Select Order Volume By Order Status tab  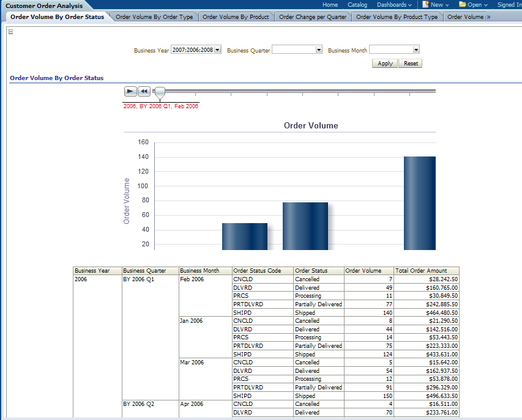58,17
